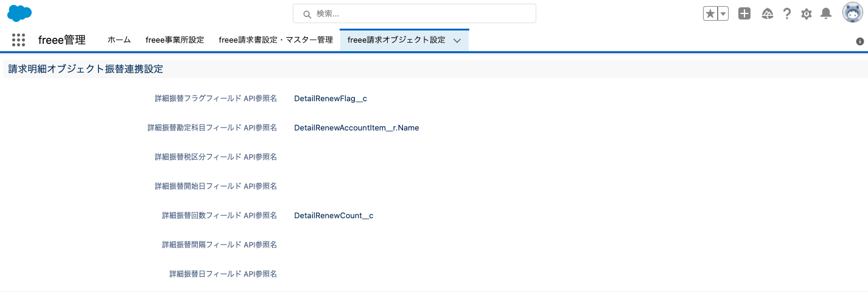
Task: Focus the 検索 search field
Action: [x=415, y=13]
